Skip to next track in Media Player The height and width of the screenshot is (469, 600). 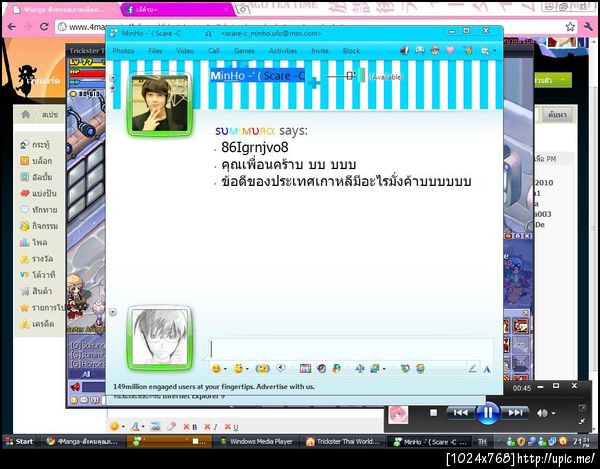point(515,413)
